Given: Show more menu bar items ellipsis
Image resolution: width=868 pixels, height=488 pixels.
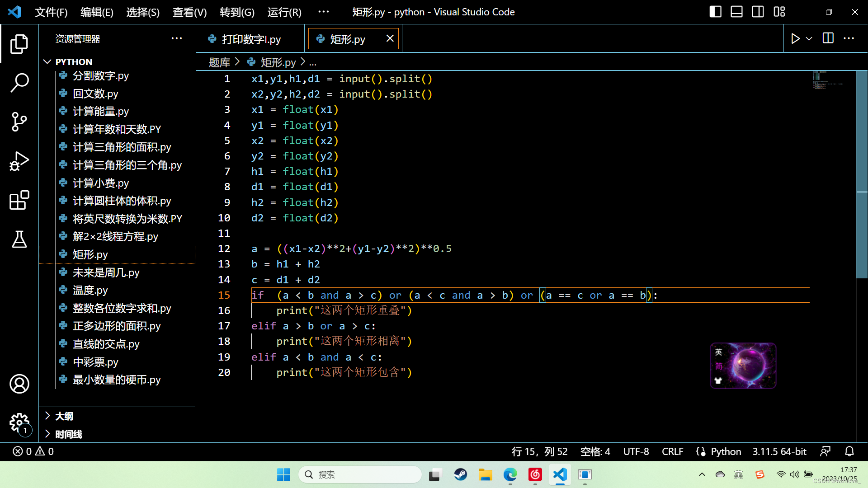Looking at the screenshot, I should click(324, 12).
